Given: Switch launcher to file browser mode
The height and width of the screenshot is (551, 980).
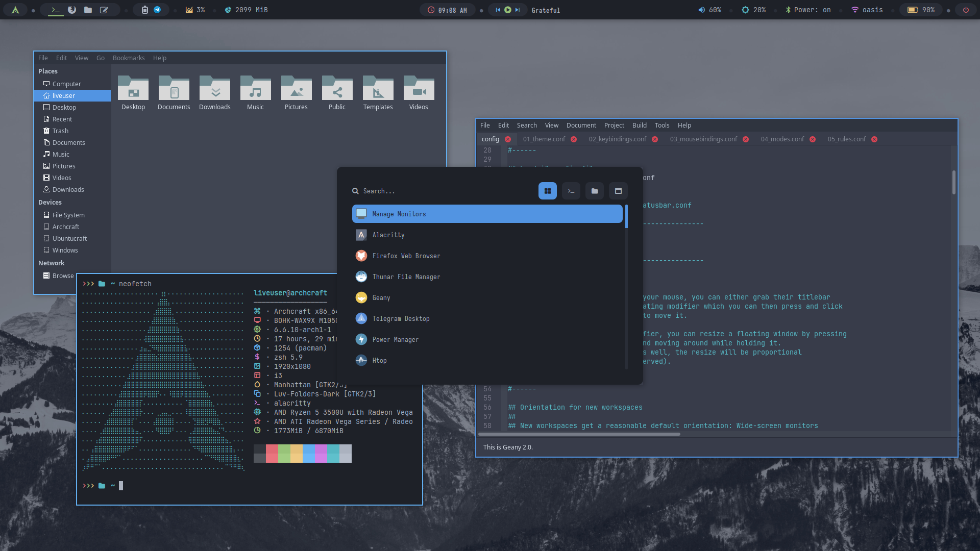Looking at the screenshot, I should 594,191.
